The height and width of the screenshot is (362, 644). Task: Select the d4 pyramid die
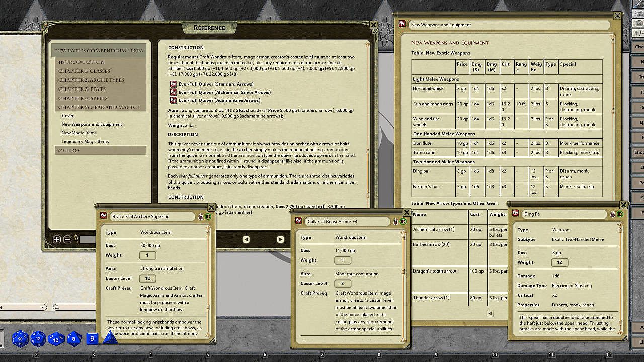(x=110, y=338)
